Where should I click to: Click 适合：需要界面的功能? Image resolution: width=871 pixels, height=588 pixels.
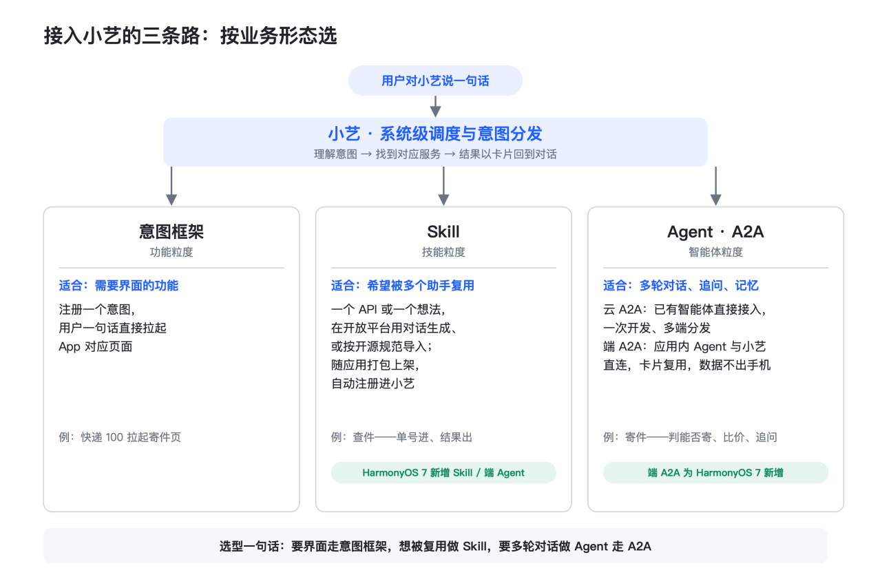coord(118,285)
